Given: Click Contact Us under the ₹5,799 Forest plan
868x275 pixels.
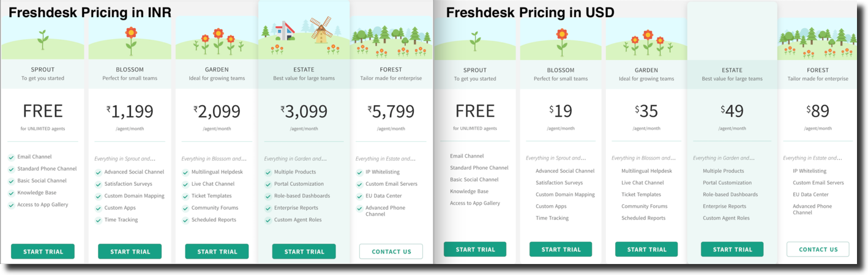Looking at the screenshot, I should coord(391,251).
